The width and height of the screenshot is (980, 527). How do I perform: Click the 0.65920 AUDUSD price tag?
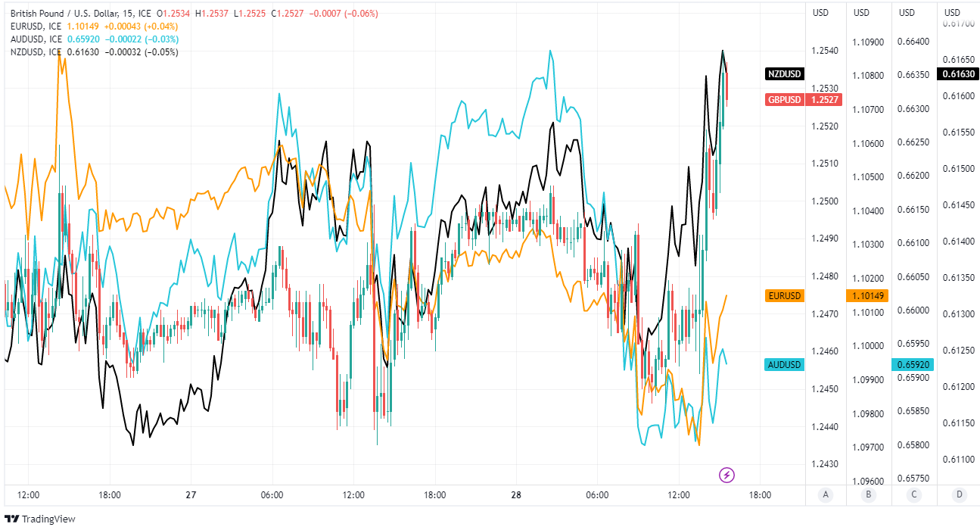click(913, 364)
